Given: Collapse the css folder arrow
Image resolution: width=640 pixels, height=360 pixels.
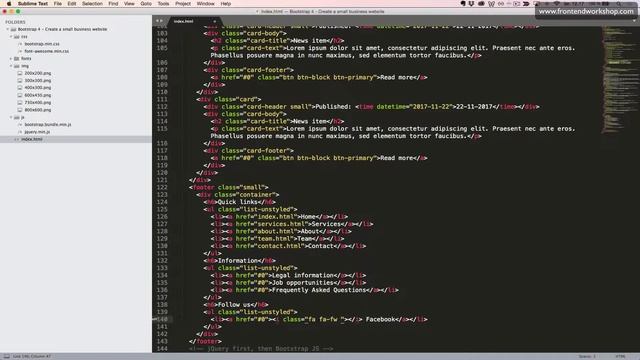Looking at the screenshot, I should coord(11,37).
